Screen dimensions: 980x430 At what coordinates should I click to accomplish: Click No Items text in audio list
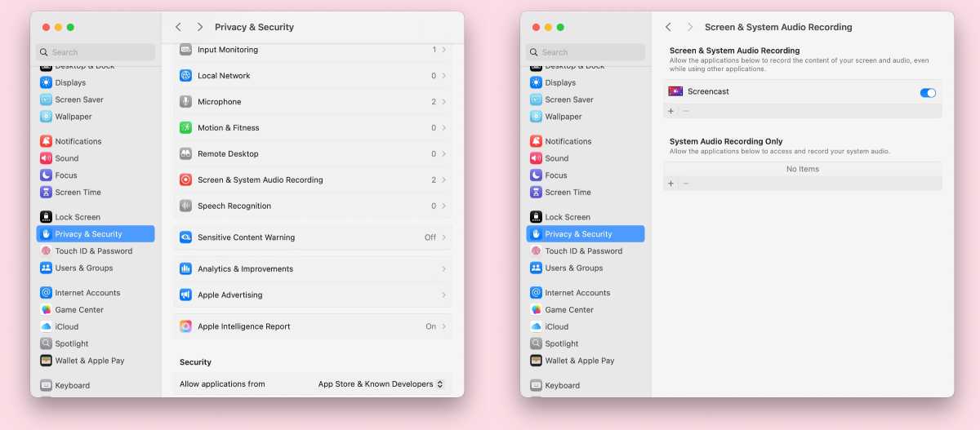(x=803, y=169)
